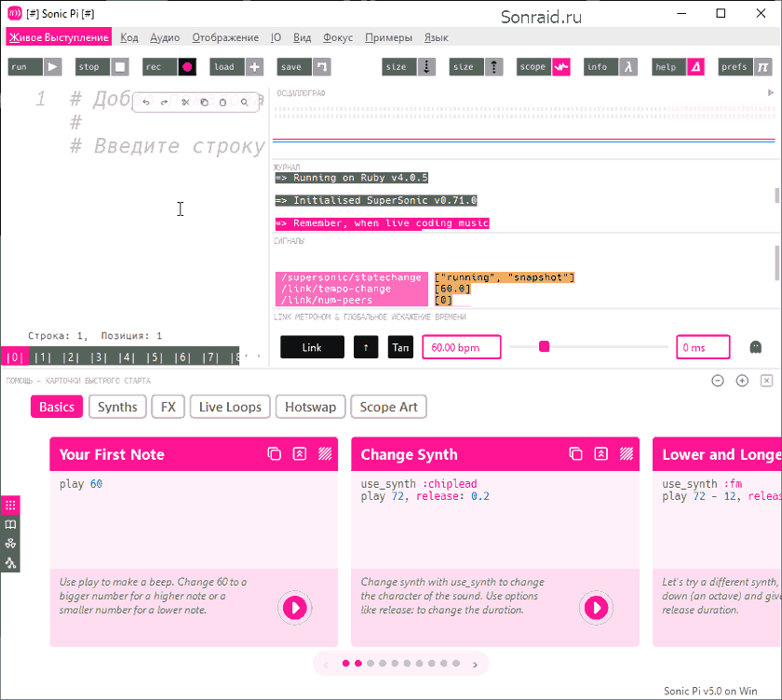Zoom in help panel with plus icon
The width and height of the screenshot is (782, 700).
click(742, 381)
